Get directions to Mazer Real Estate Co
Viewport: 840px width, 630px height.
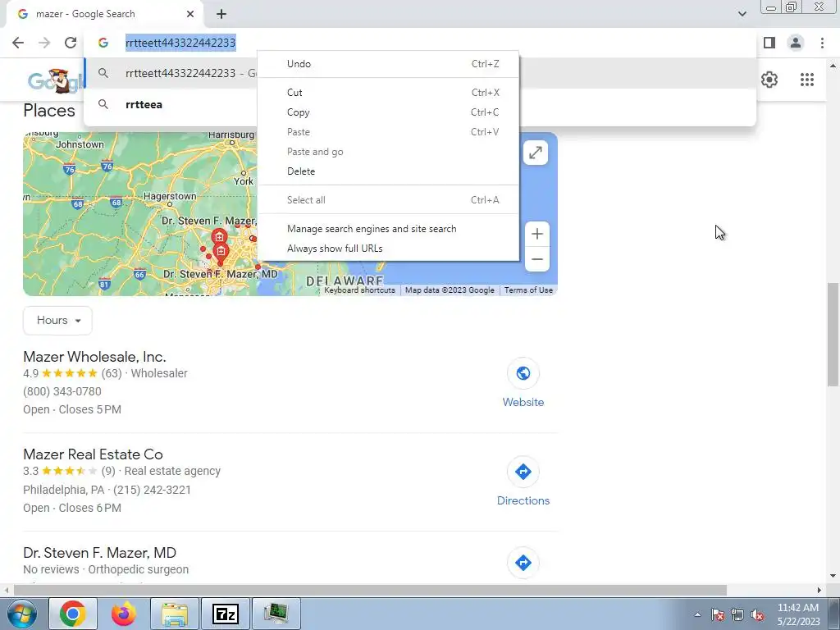523,472
